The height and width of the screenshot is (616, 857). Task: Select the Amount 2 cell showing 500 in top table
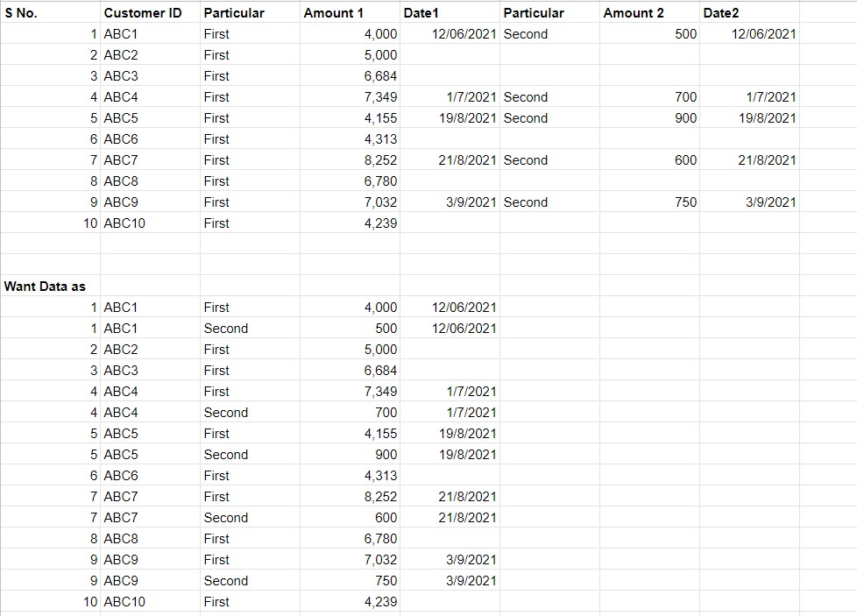[x=649, y=34]
